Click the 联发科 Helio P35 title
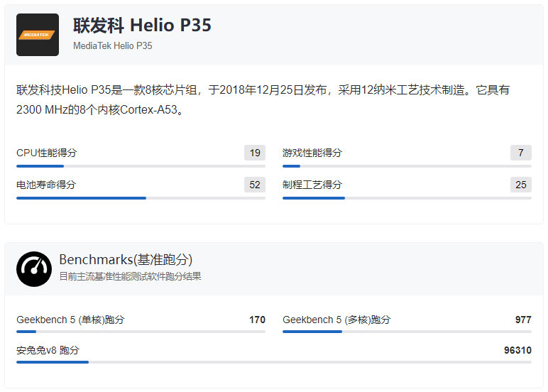 (x=142, y=26)
